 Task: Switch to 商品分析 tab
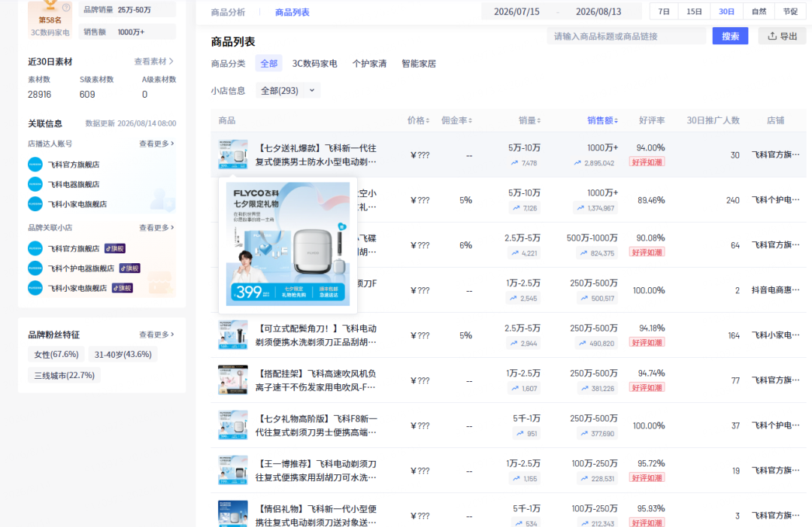[228, 13]
